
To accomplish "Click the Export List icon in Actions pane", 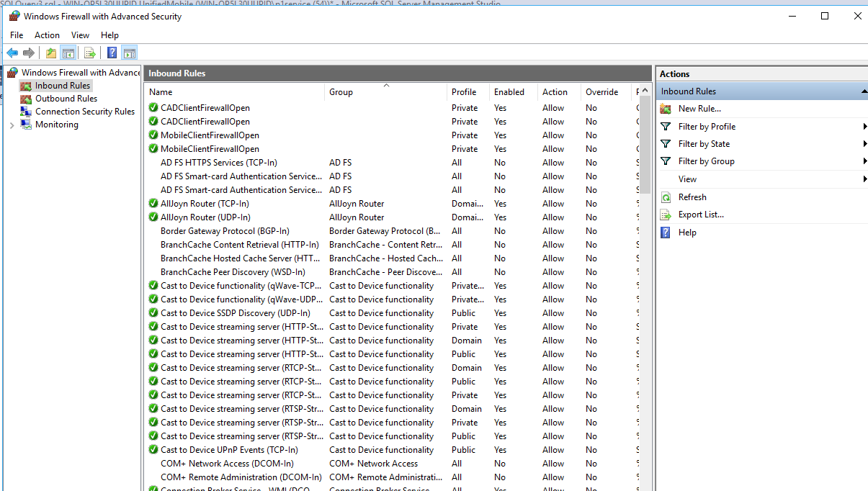I will pyautogui.click(x=665, y=214).
